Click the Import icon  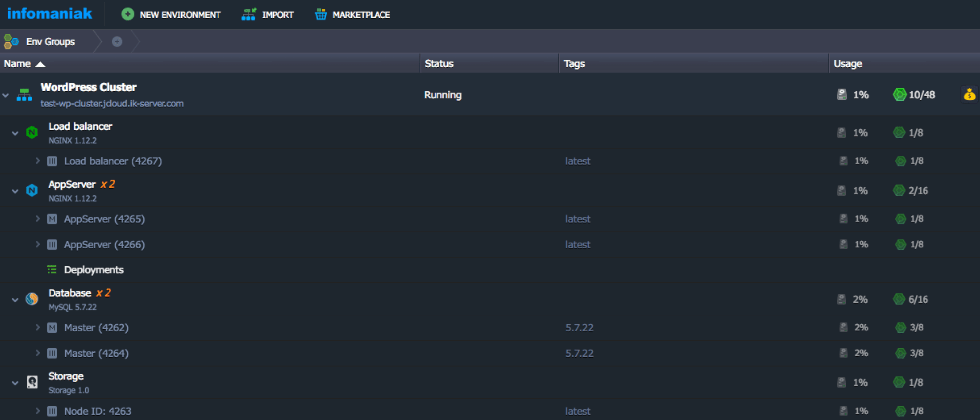(x=249, y=14)
